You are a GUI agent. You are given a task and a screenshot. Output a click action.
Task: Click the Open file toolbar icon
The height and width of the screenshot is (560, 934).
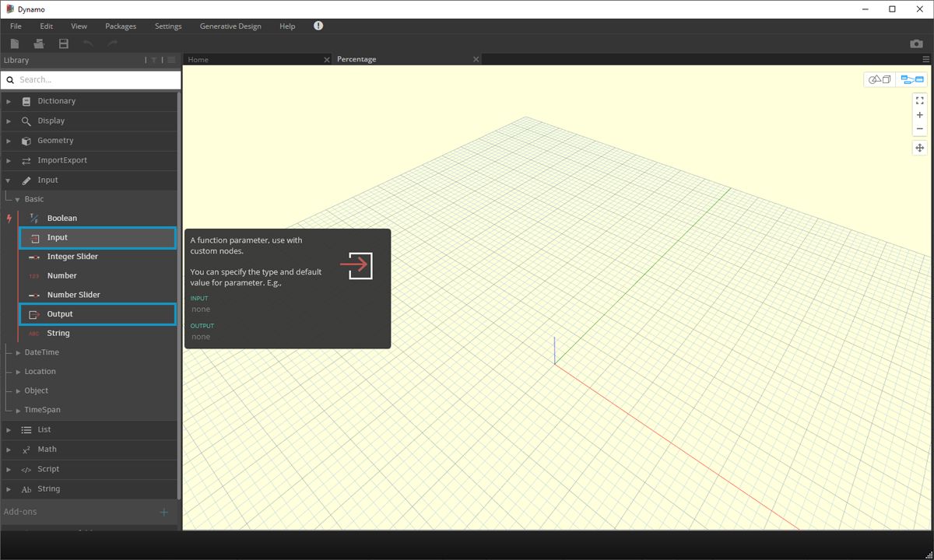pyautogui.click(x=38, y=44)
